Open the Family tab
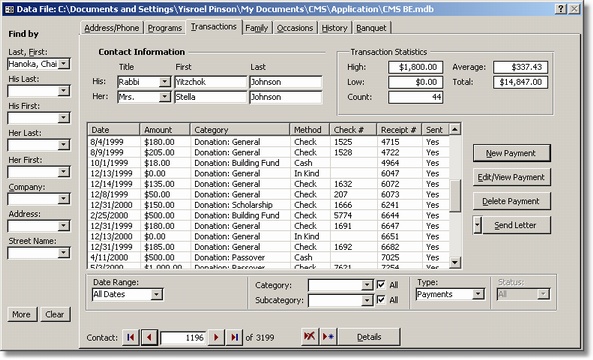593x360 pixels. coord(256,28)
